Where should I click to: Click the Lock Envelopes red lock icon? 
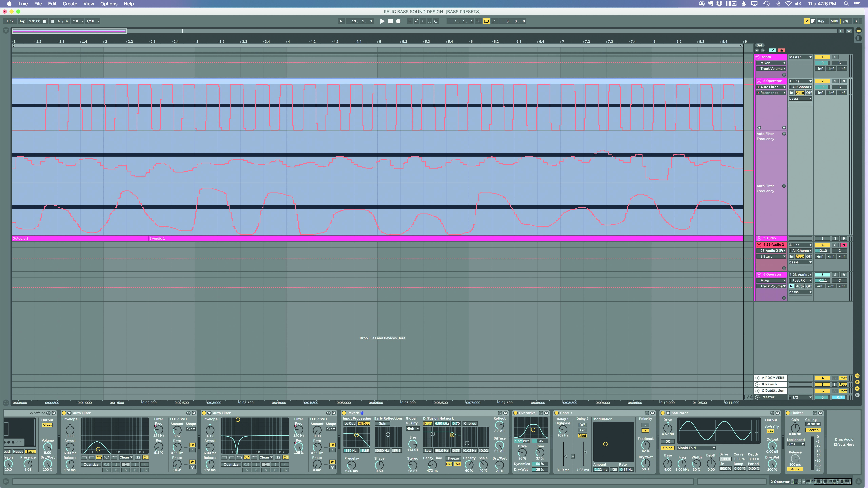pyautogui.click(x=782, y=50)
